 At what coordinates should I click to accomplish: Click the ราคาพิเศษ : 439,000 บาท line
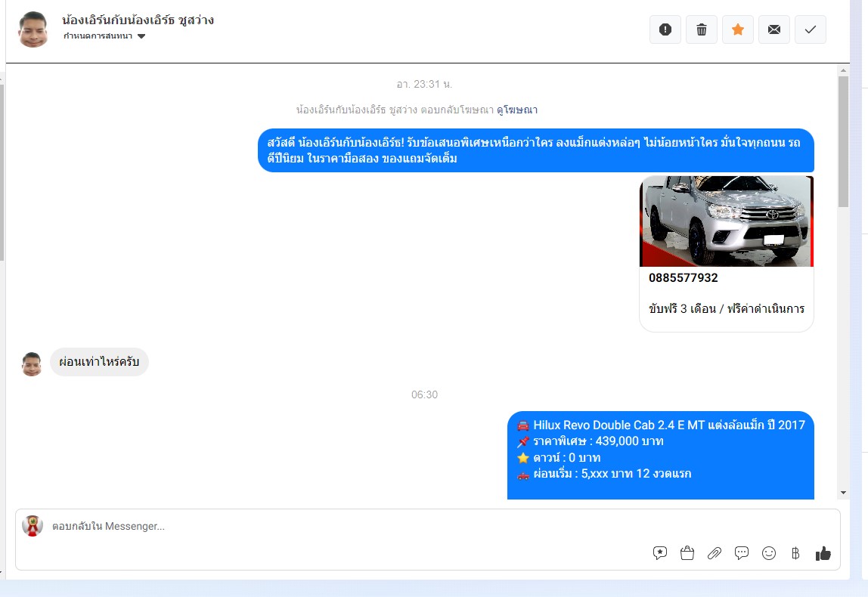point(590,441)
